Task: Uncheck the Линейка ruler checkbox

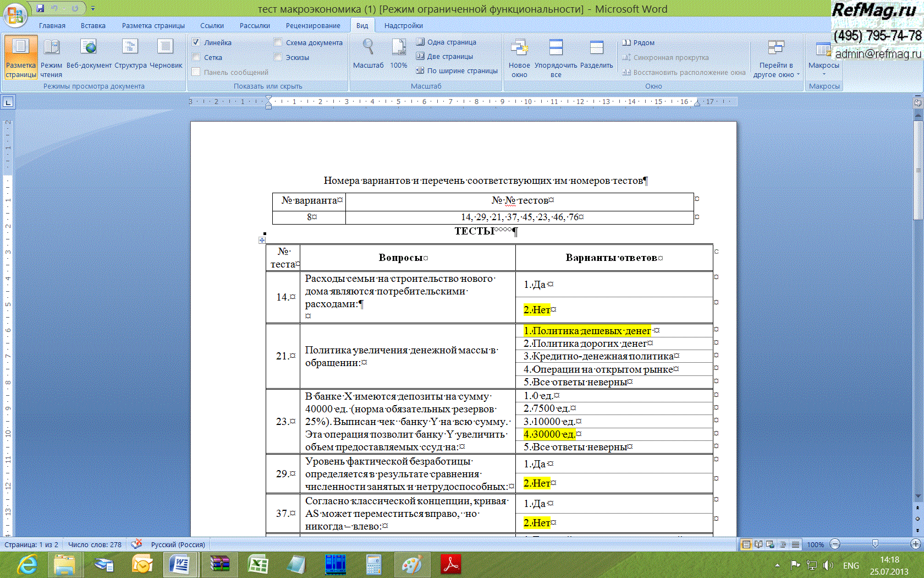Action: pos(196,42)
